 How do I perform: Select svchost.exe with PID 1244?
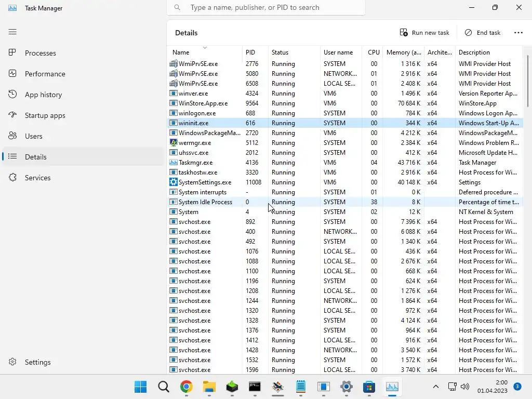click(x=345, y=301)
